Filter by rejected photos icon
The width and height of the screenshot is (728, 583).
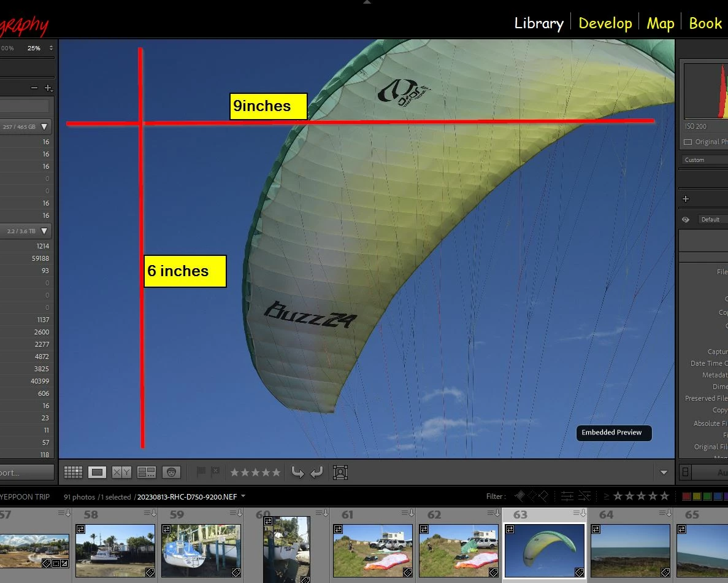[543, 496]
